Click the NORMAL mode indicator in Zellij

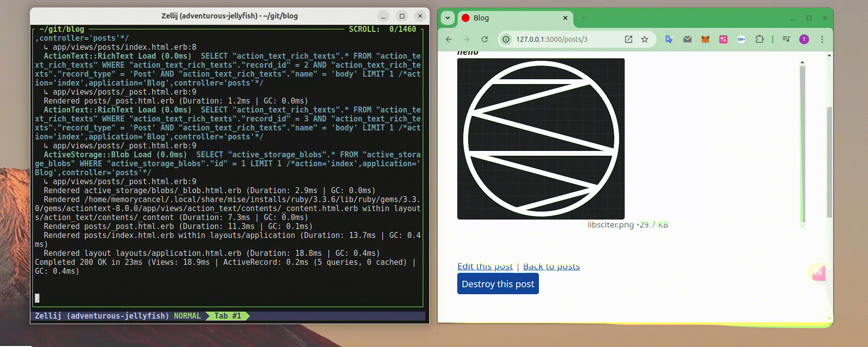(x=187, y=316)
